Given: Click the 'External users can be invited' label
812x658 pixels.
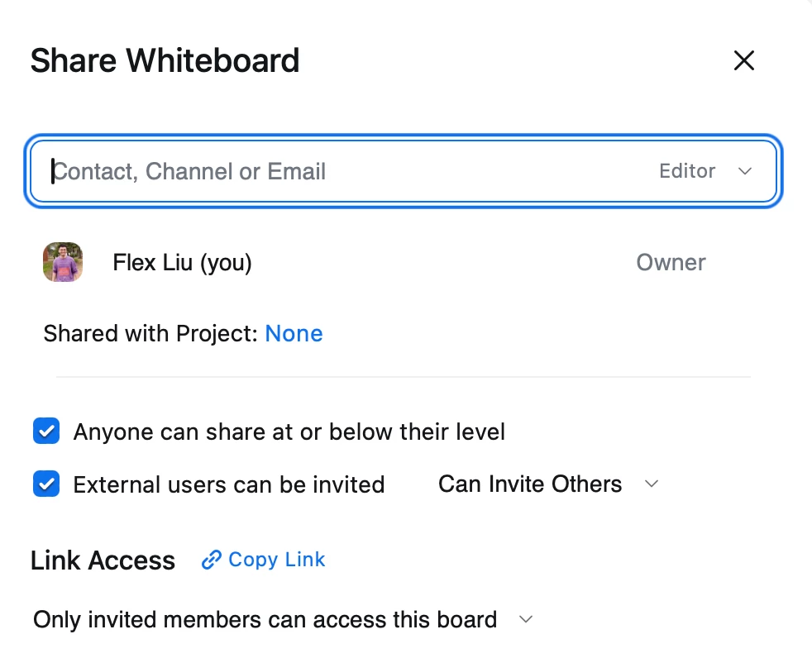Looking at the screenshot, I should click(229, 484).
